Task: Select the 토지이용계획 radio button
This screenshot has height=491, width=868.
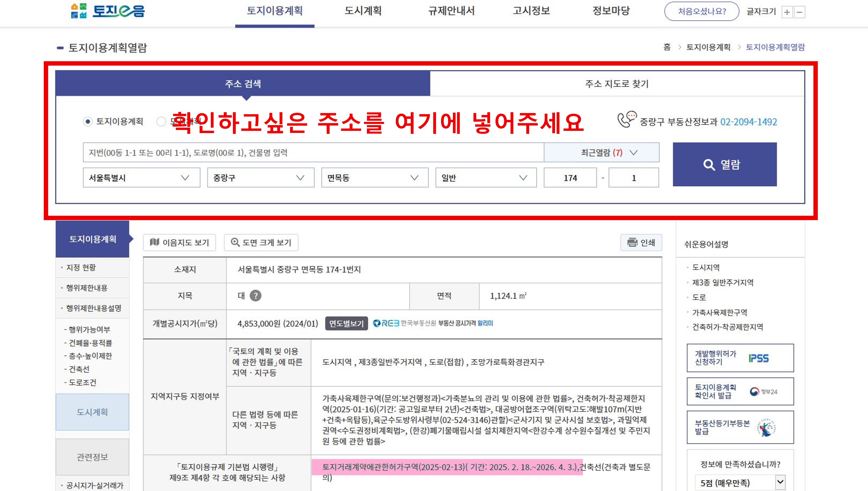Action: (88, 122)
